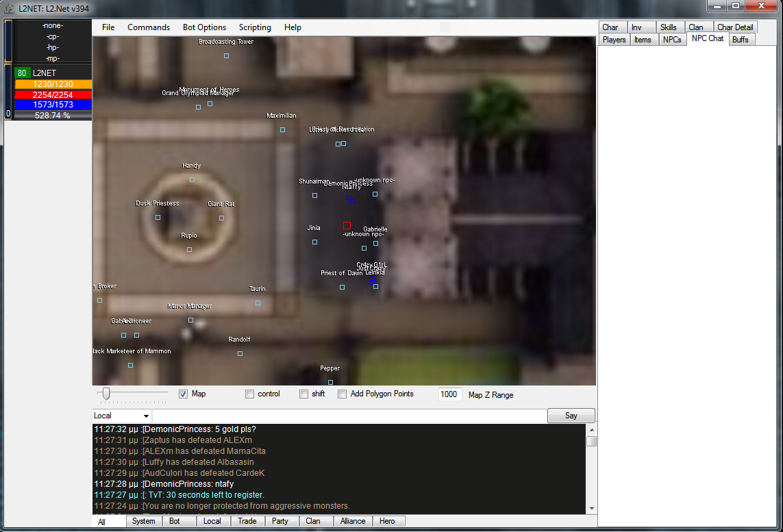The height and width of the screenshot is (532, 783).
Task: Select the Rupio NPC marker
Action: (x=189, y=249)
